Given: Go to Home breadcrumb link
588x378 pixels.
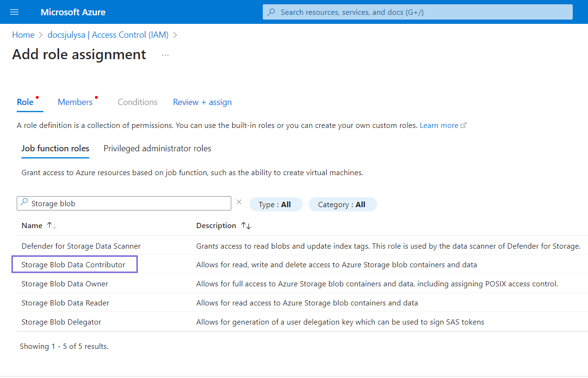Looking at the screenshot, I should (23, 35).
